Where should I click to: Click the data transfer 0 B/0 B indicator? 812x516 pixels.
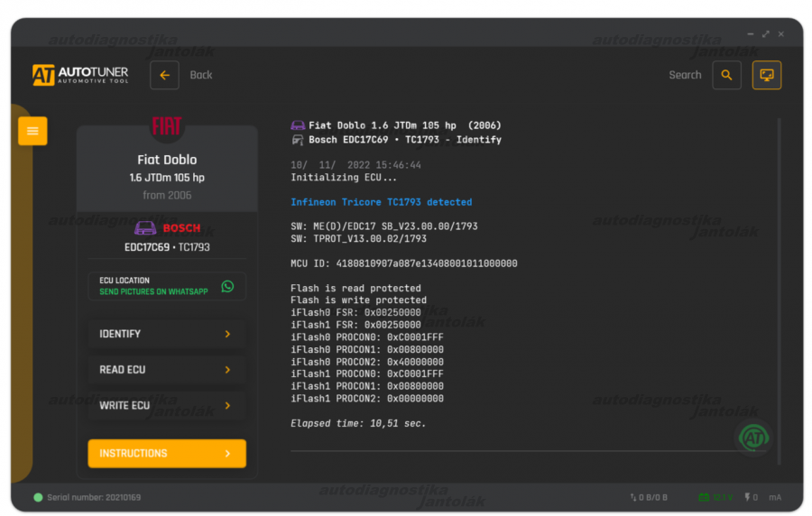point(649,497)
